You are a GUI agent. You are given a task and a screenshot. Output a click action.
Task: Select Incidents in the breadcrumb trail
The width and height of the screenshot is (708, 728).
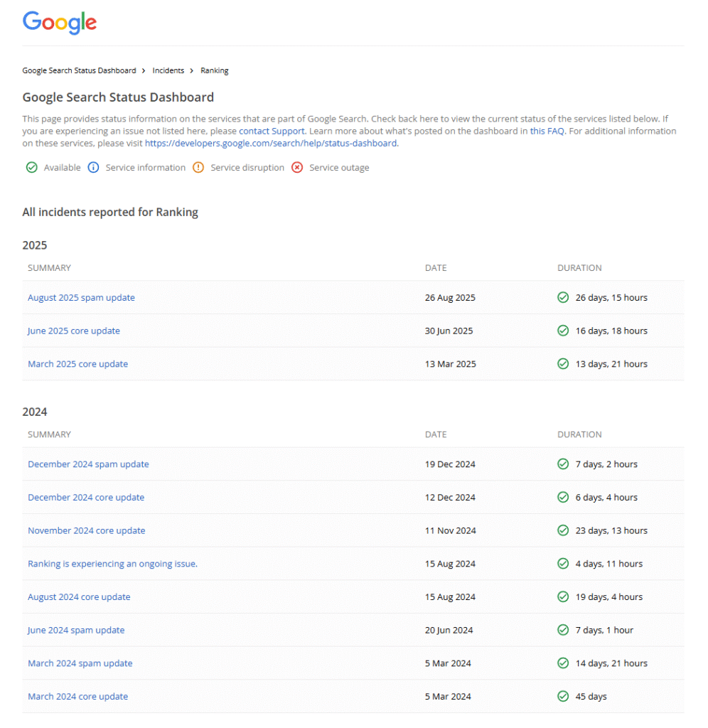click(168, 70)
